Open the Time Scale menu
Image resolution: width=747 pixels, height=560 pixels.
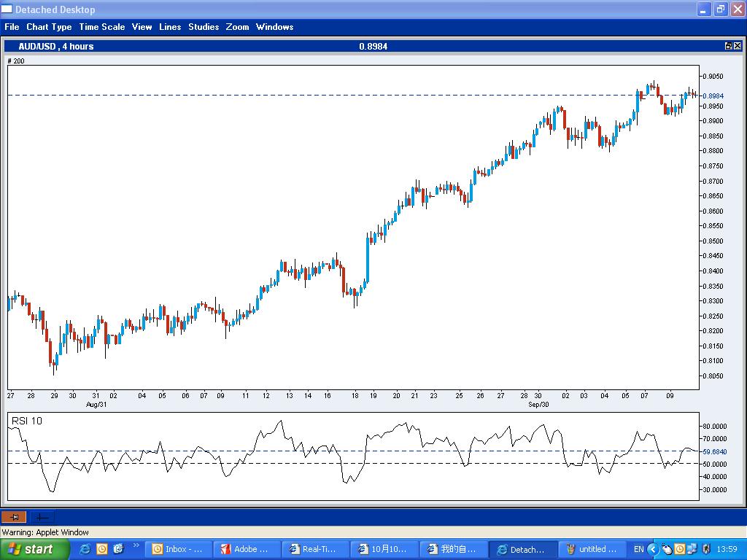pyautogui.click(x=102, y=27)
